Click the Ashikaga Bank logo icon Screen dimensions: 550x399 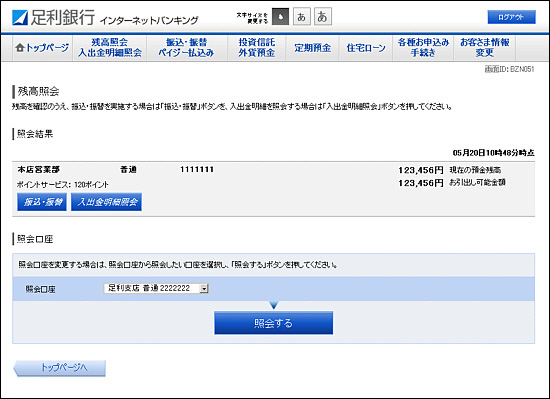point(20,18)
